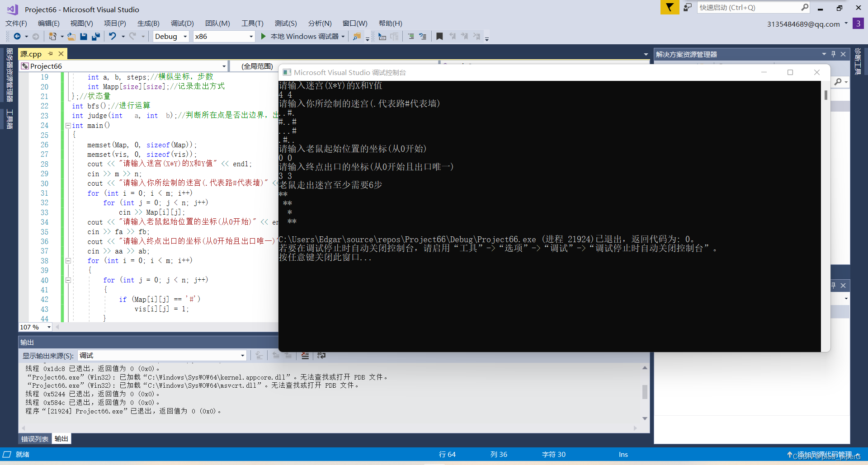Click the quick launch search magnifier
Viewport: 868px width, 465px height.
point(805,7)
